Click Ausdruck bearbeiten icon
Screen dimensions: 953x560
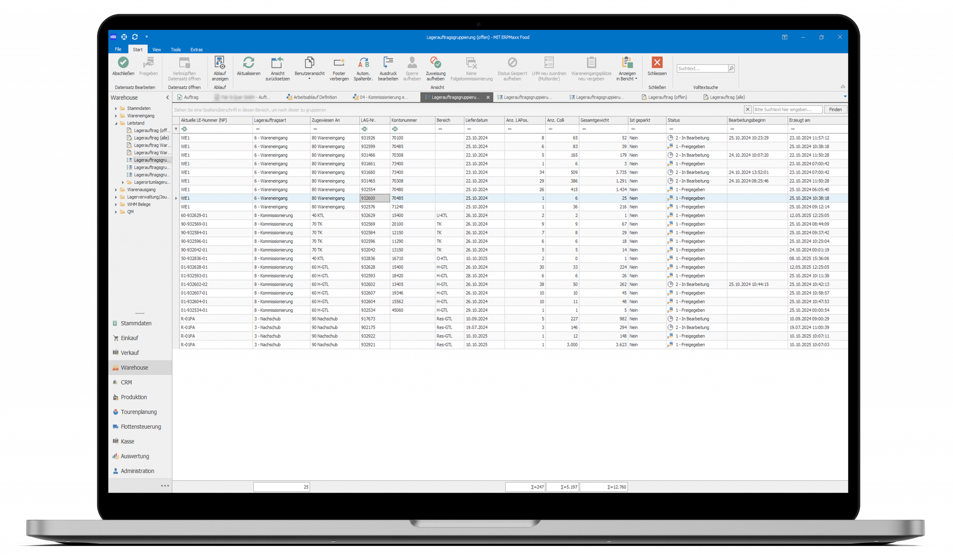(x=388, y=63)
